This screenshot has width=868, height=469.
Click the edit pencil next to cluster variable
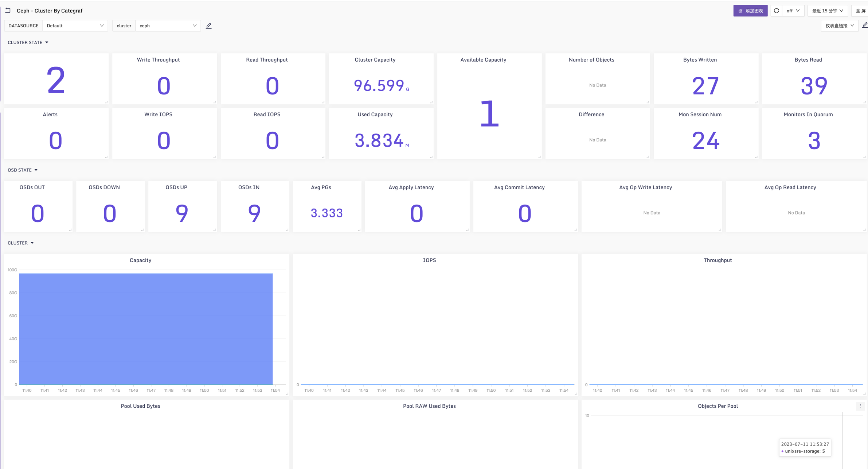point(209,26)
